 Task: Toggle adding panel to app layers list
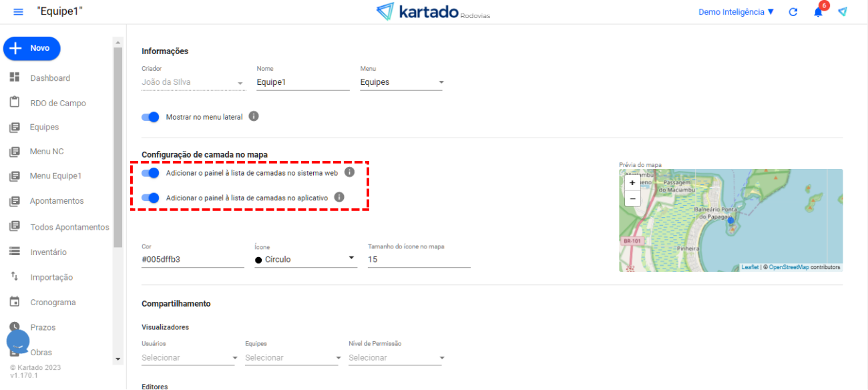tap(151, 198)
